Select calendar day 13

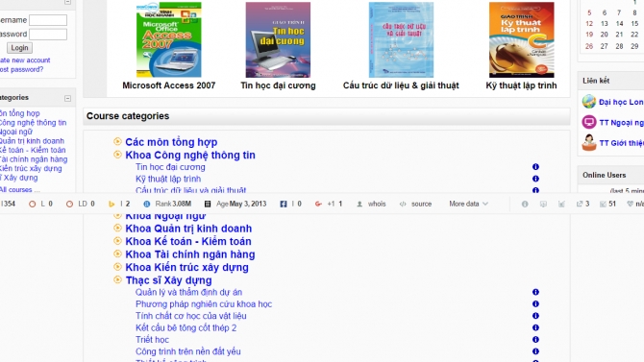tap(605, 24)
